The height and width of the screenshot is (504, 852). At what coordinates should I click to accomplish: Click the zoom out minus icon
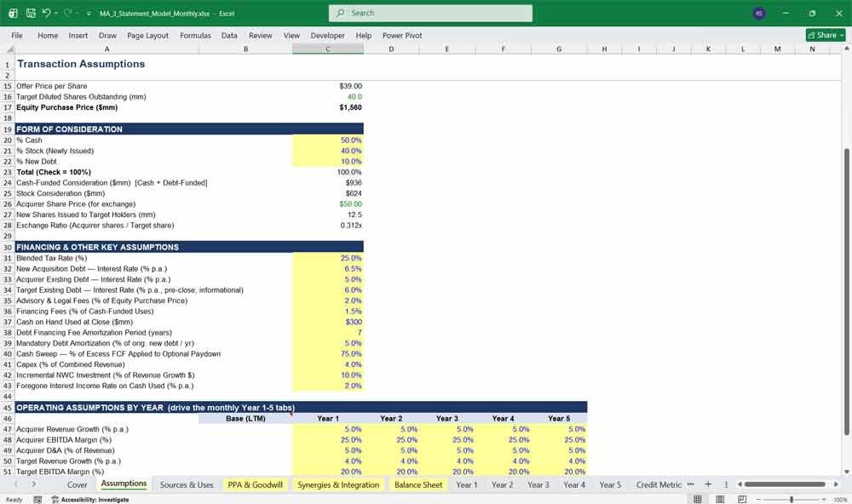758,499
